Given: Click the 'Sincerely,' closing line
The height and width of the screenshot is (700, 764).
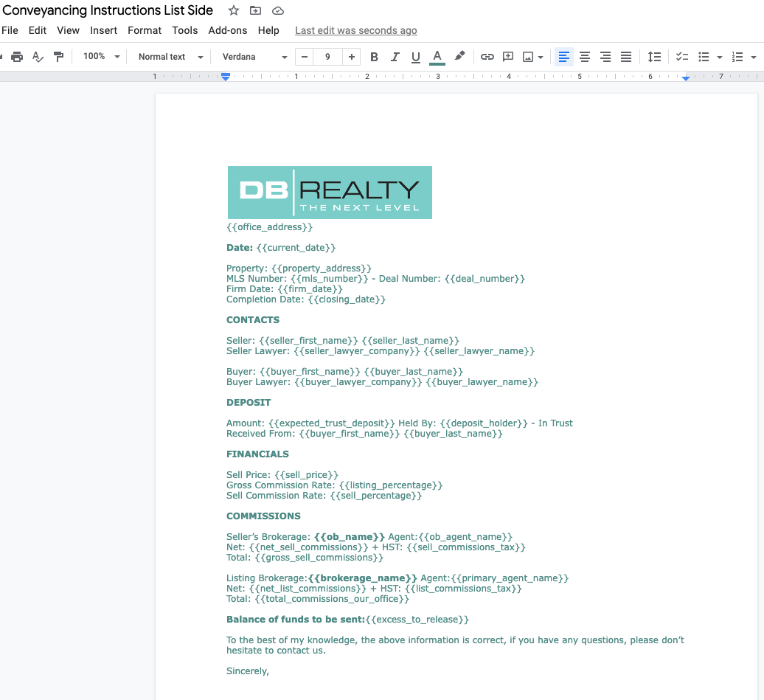Looking at the screenshot, I should [x=248, y=671].
